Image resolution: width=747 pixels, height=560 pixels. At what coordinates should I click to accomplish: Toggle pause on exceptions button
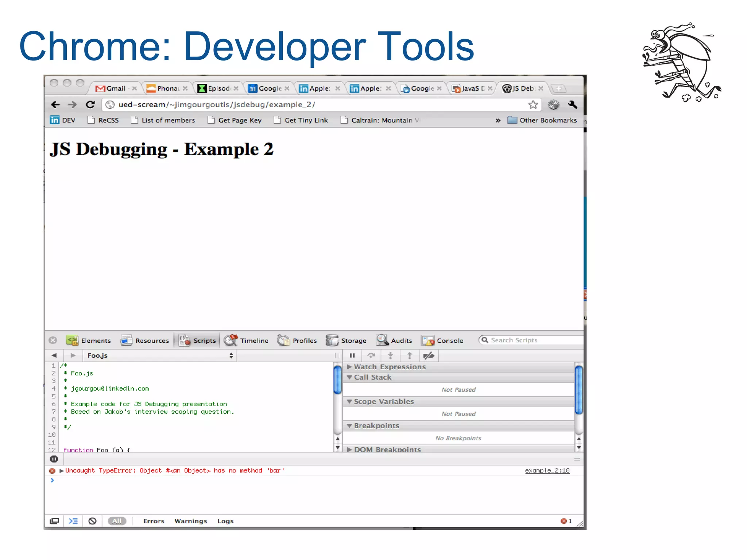click(x=54, y=459)
